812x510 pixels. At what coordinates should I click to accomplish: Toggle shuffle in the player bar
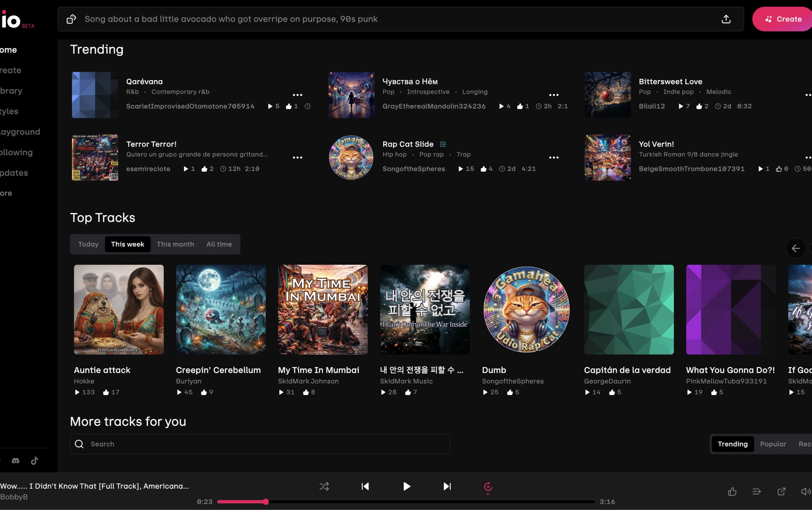click(324, 486)
